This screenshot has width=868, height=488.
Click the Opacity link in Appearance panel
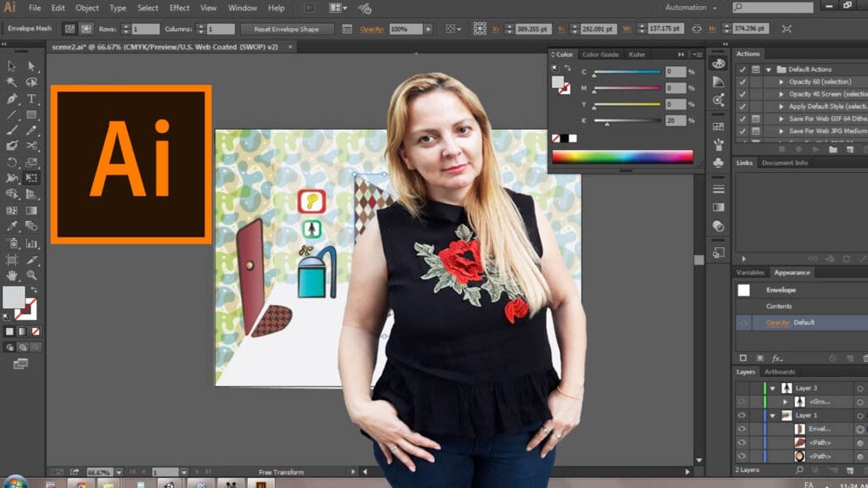tap(778, 323)
